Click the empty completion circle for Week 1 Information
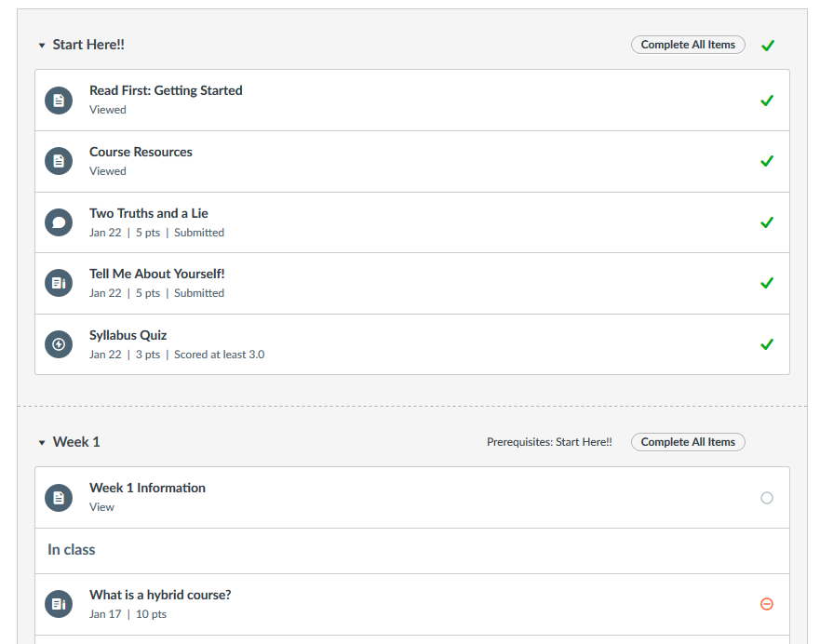 coord(767,498)
